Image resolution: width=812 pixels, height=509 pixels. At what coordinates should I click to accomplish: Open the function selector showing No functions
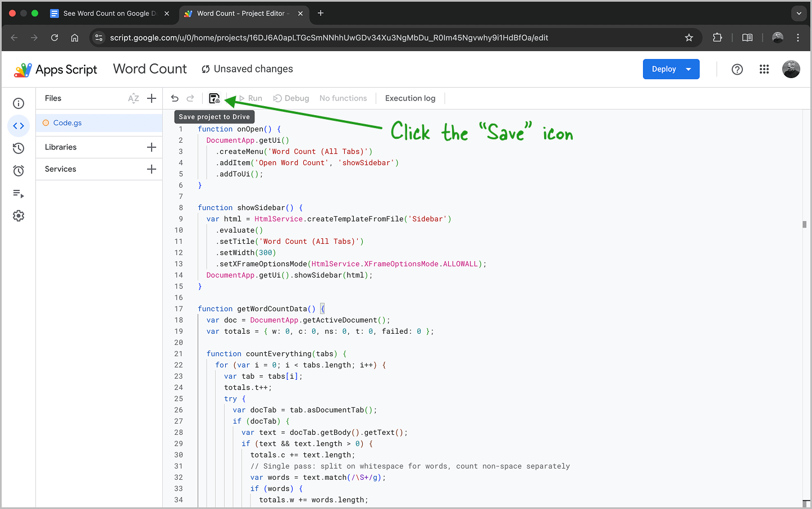pos(343,98)
